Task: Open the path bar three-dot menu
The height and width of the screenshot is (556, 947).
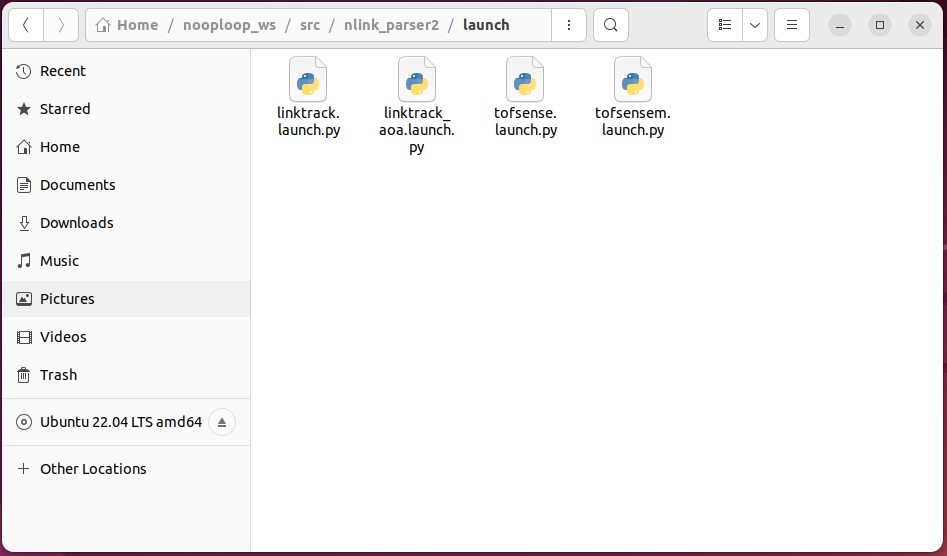Action: 568,25
